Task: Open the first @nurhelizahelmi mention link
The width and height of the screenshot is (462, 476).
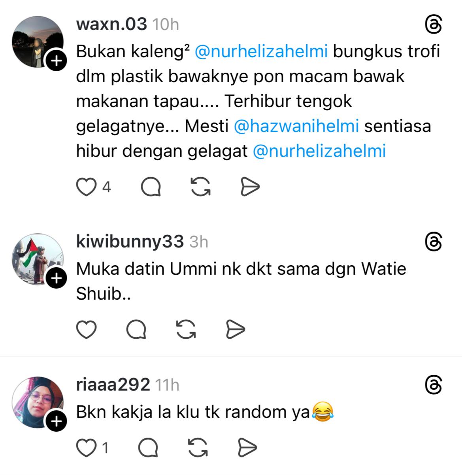Action: point(261,52)
